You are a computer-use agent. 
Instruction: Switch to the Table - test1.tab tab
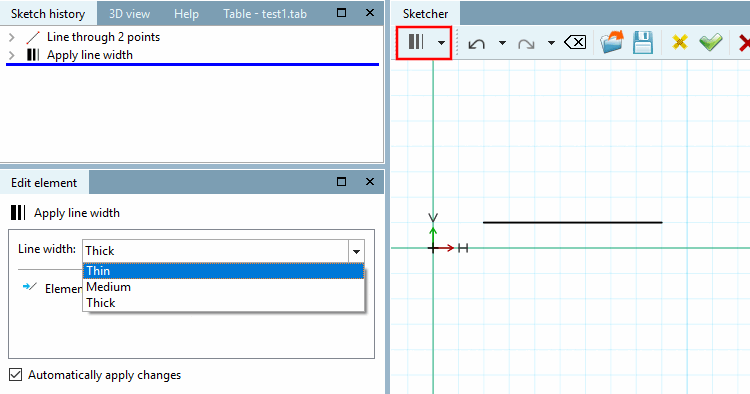tap(265, 14)
